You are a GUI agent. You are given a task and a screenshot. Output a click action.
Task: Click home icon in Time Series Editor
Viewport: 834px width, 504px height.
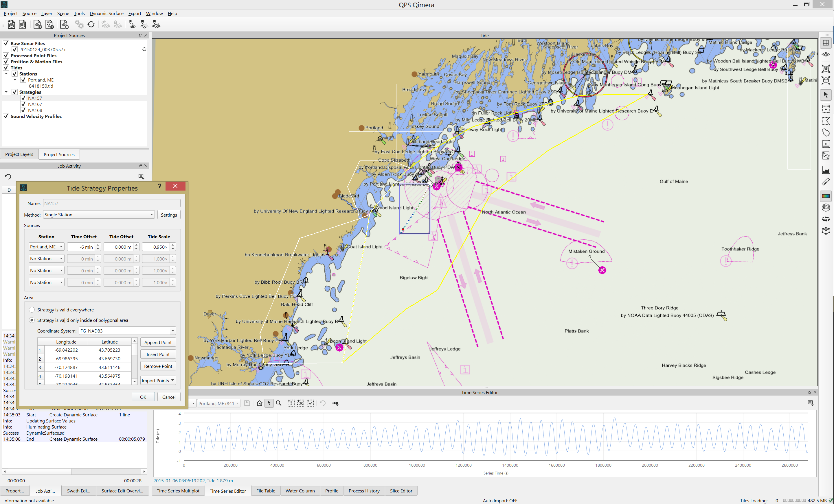(x=259, y=403)
